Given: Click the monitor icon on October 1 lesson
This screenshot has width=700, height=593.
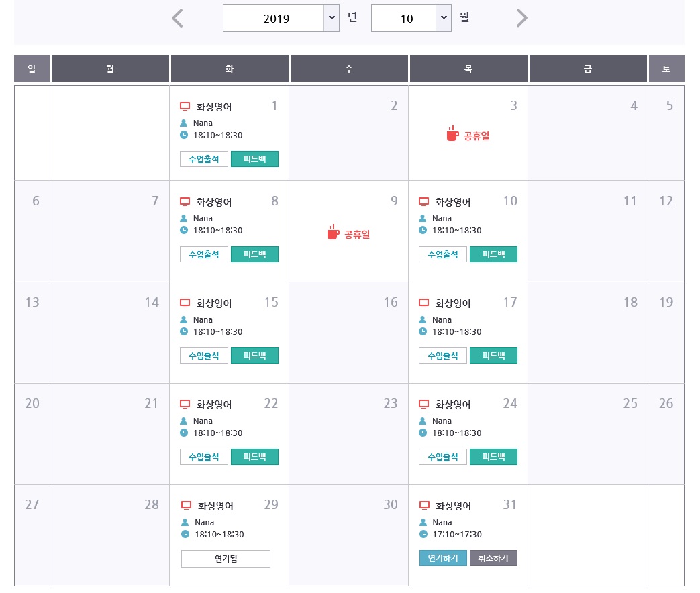Looking at the screenshot, I should tap(185, 106).
